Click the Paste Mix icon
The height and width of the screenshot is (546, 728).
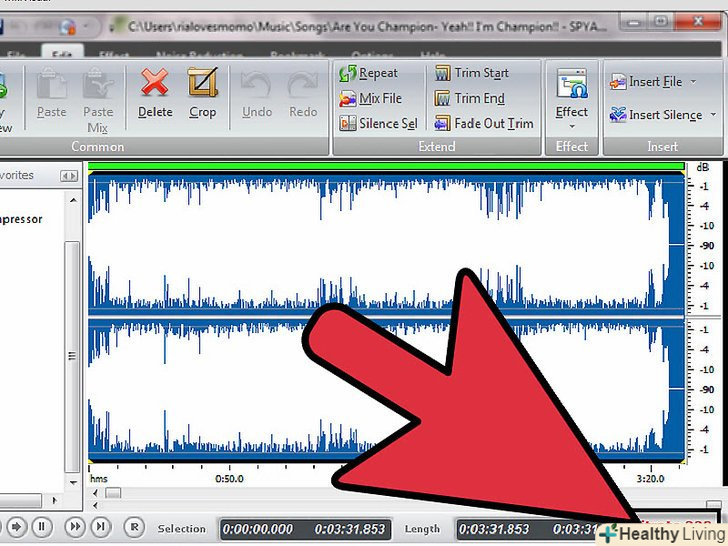(98, 100)
